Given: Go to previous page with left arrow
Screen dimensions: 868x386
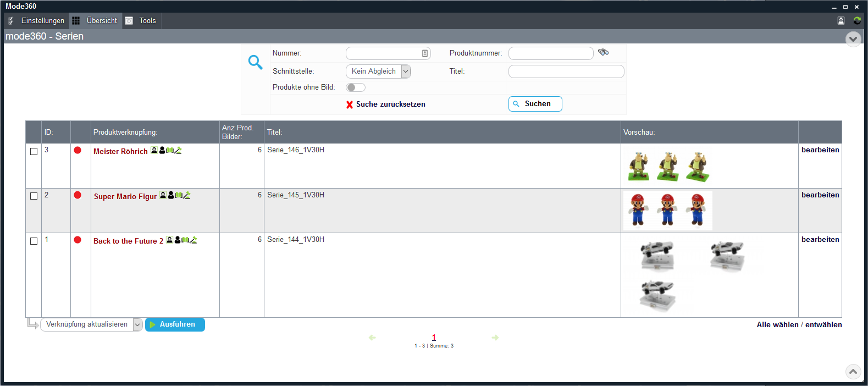Looking at the screenshot, I should [372, 338].
